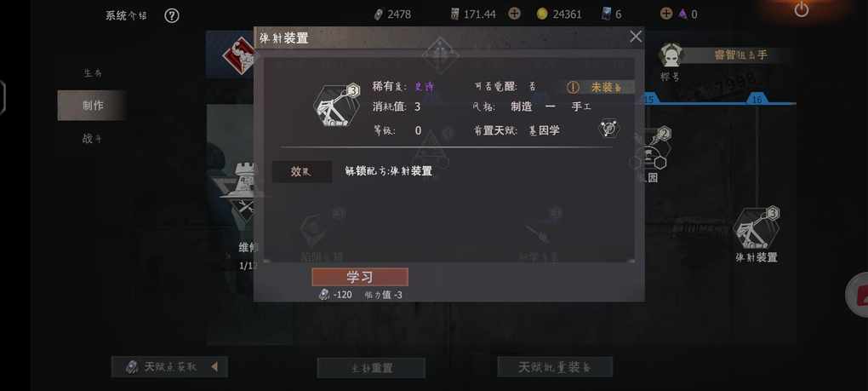
Task: Tap the power icon at top right
Action: coord(801,9)
